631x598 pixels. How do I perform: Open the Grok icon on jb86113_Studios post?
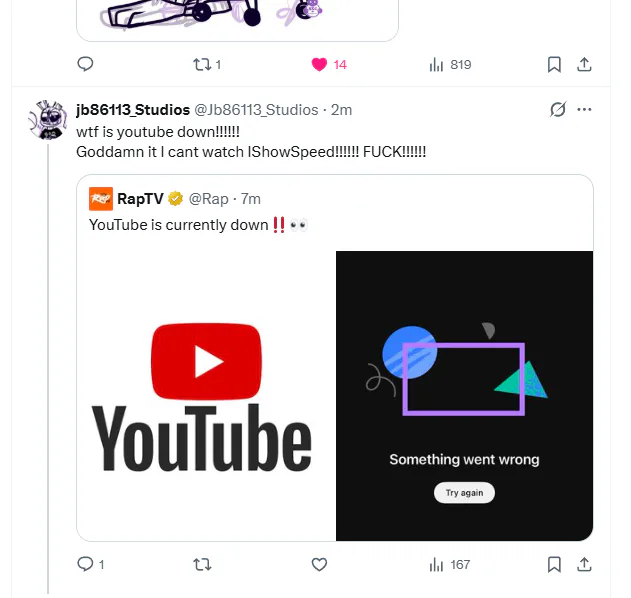pyautogui.click(x=558, y=109)
